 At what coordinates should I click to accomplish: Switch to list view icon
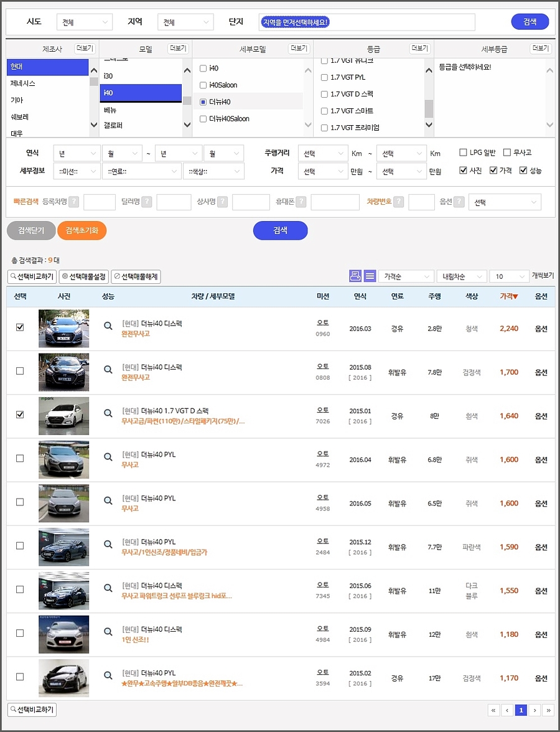(370, 276)
